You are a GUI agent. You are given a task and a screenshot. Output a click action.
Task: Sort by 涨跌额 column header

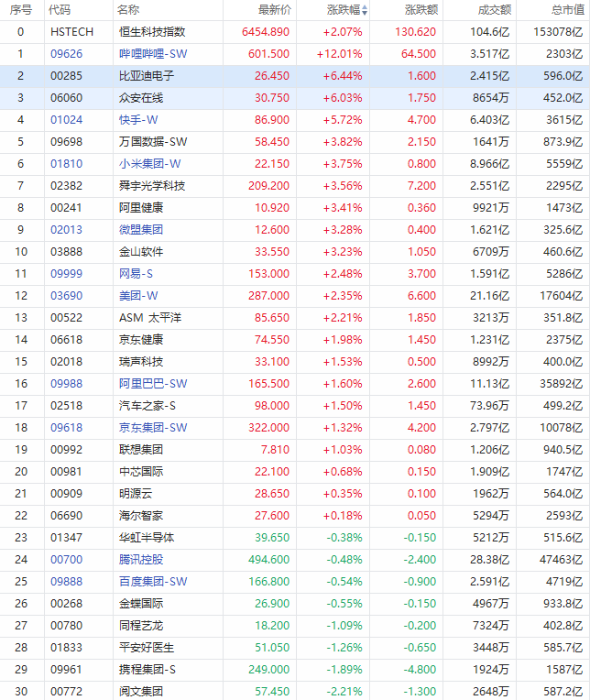tap(421, 10)
